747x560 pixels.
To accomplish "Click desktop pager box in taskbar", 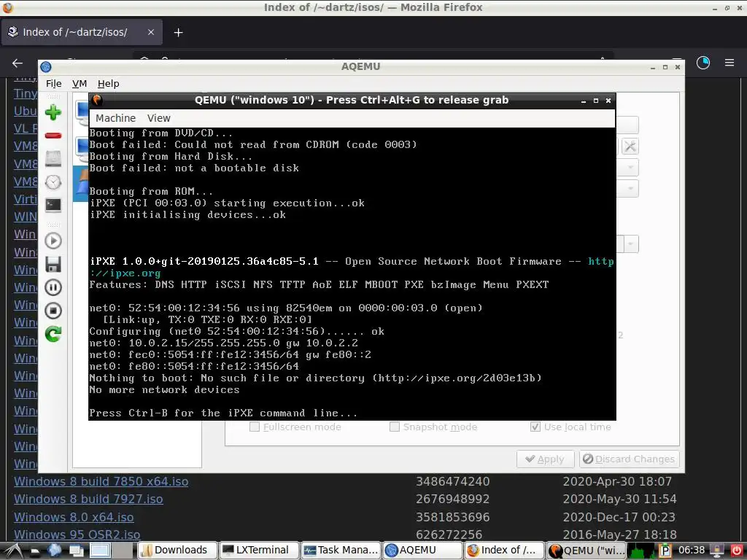I will click(x=99, y=551).
